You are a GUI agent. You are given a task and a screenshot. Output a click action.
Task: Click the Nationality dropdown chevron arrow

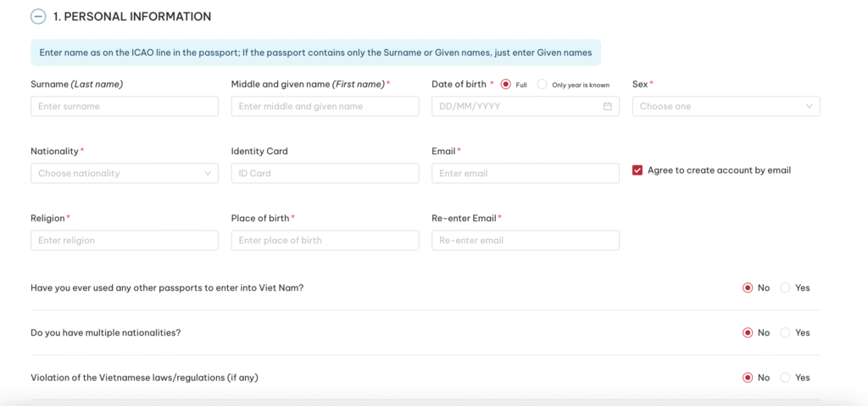click(207, 174)
